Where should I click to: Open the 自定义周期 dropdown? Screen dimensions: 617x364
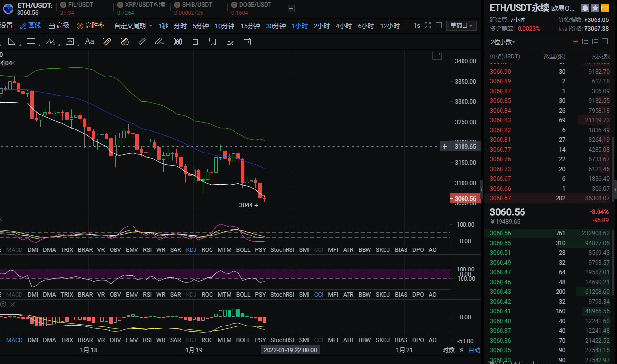(133, 26)
